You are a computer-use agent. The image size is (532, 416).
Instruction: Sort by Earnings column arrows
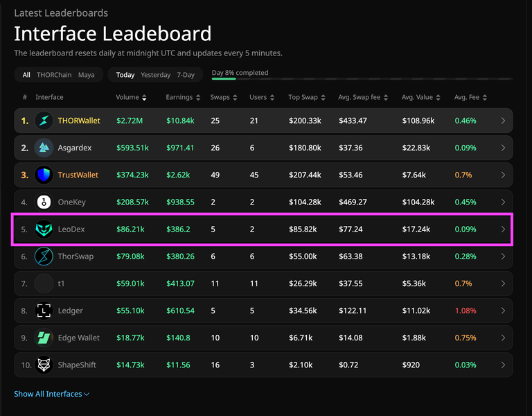pyautogui.click(x=198, y=98)
